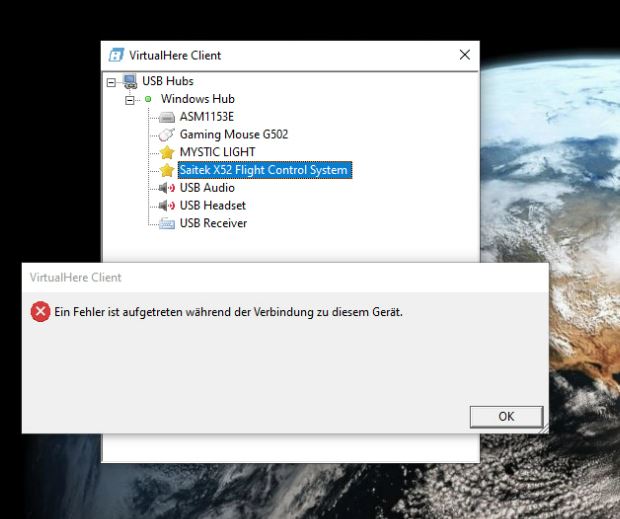Select the USB Headset device
The image size is (620, 519).
tap(213, 206)
